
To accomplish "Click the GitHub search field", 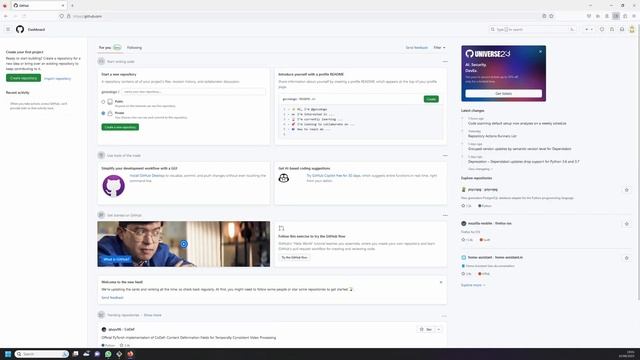I will (x=533, y=29).
